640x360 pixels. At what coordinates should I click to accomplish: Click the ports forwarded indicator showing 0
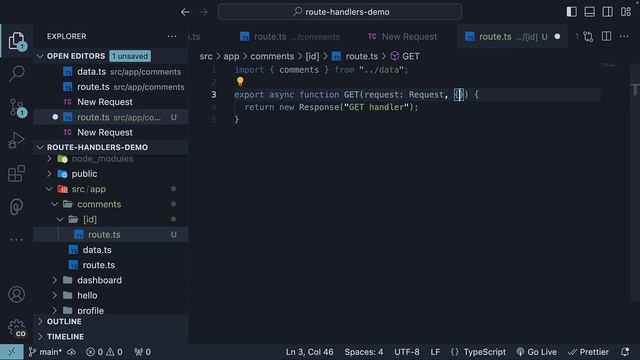click(142, 352)
